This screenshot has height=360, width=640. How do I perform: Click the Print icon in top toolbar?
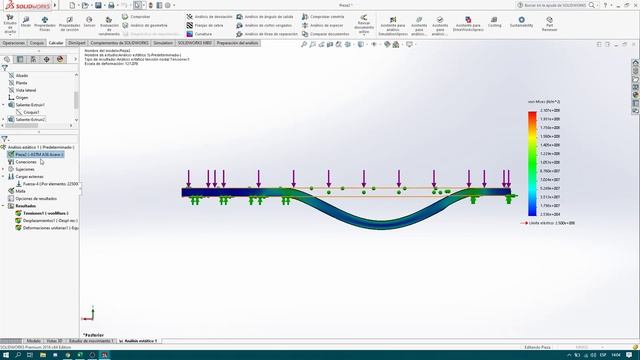point(111,5)
